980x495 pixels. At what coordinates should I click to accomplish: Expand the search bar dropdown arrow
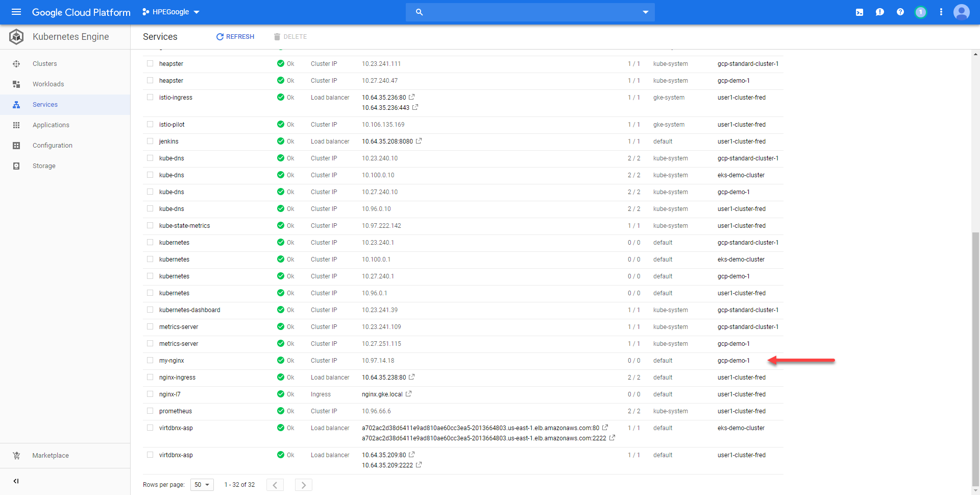645,12
